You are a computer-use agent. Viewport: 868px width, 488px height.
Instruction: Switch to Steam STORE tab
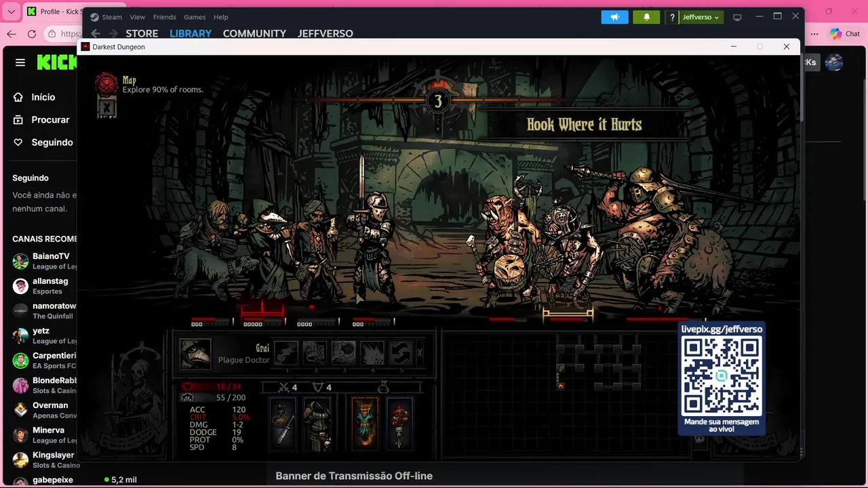pyautogui.click(x=142, y=33)
